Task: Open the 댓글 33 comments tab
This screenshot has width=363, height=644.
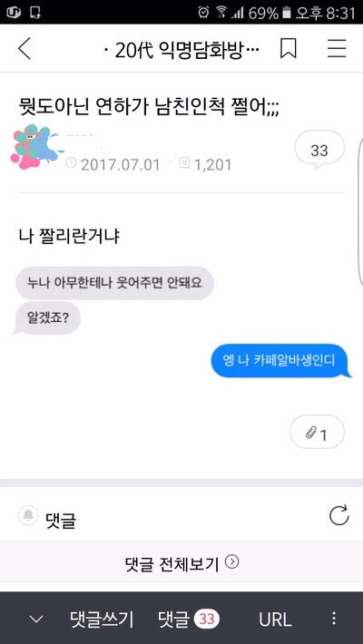Action: coord(189,619)
